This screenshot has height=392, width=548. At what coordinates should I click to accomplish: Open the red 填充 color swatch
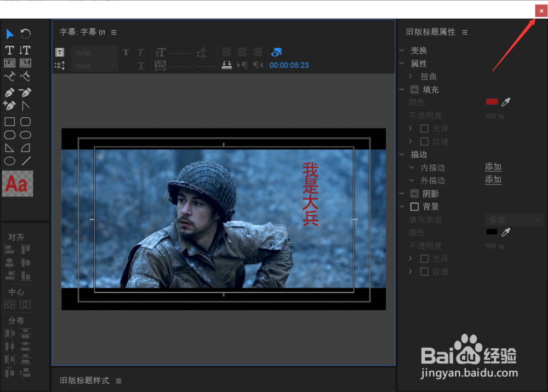[492, 102]
